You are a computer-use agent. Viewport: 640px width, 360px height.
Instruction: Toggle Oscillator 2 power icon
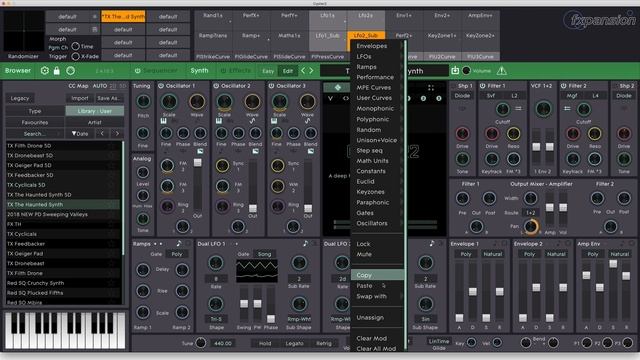point(216,86)
